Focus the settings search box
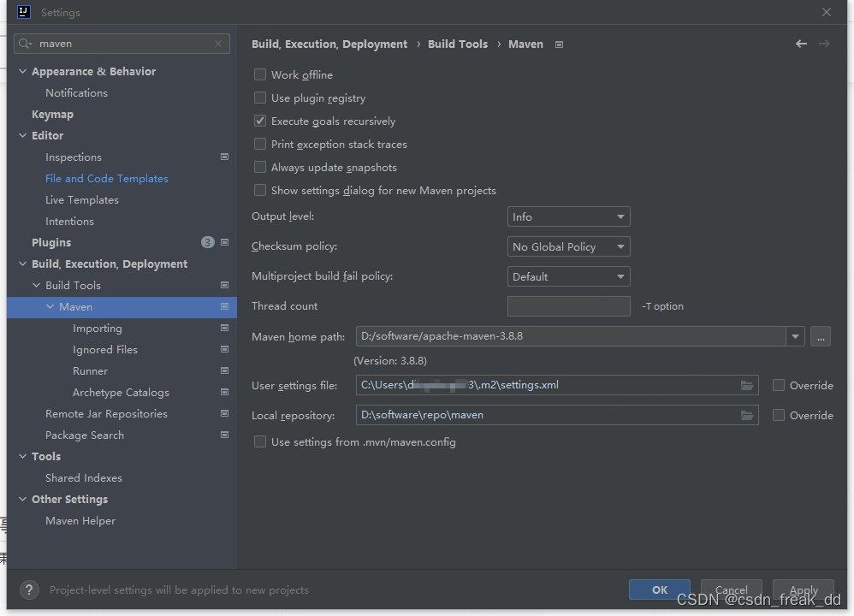854x616 pixels. point(122,44)
